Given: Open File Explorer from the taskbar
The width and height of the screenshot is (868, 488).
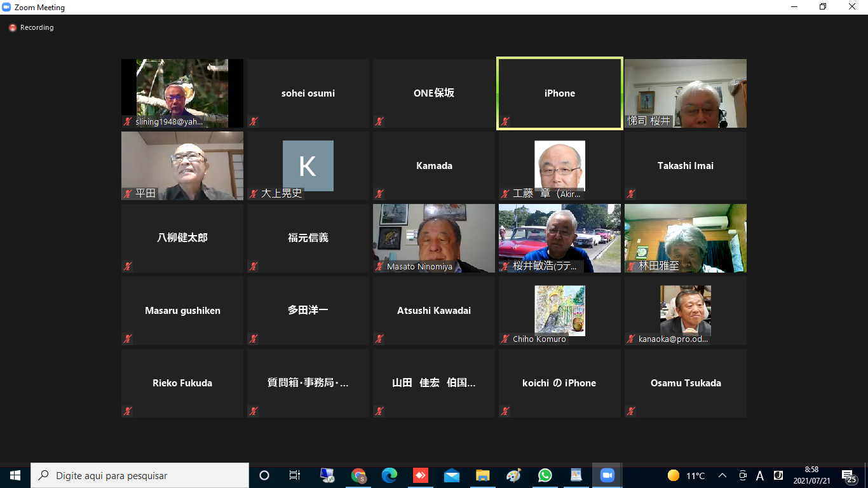Looking at the screenshot, I should click(x=483, y=475).
